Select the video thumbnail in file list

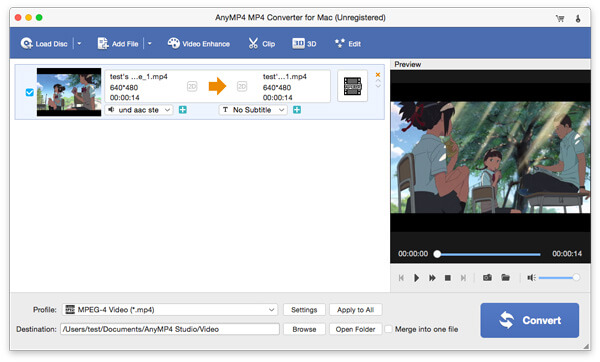69,92
